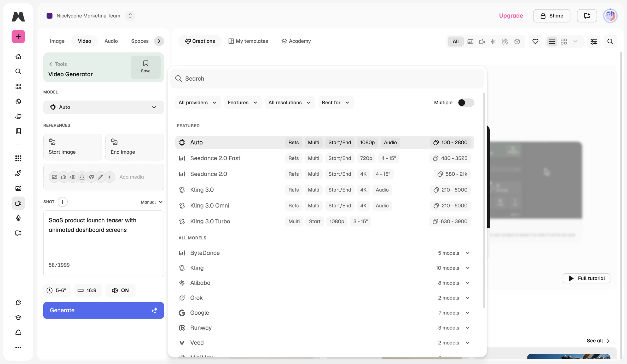
Task: Click the End image reference slot
Action: click(x=135, y=147)
